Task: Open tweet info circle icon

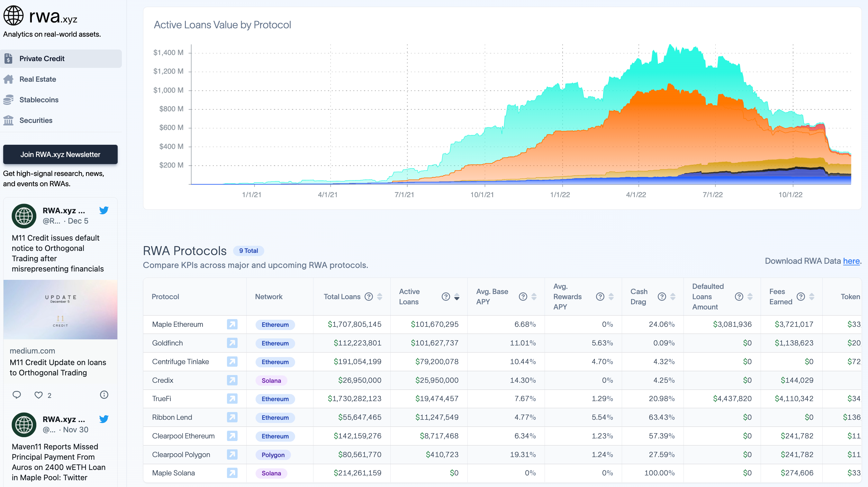Action: (104, 395)
